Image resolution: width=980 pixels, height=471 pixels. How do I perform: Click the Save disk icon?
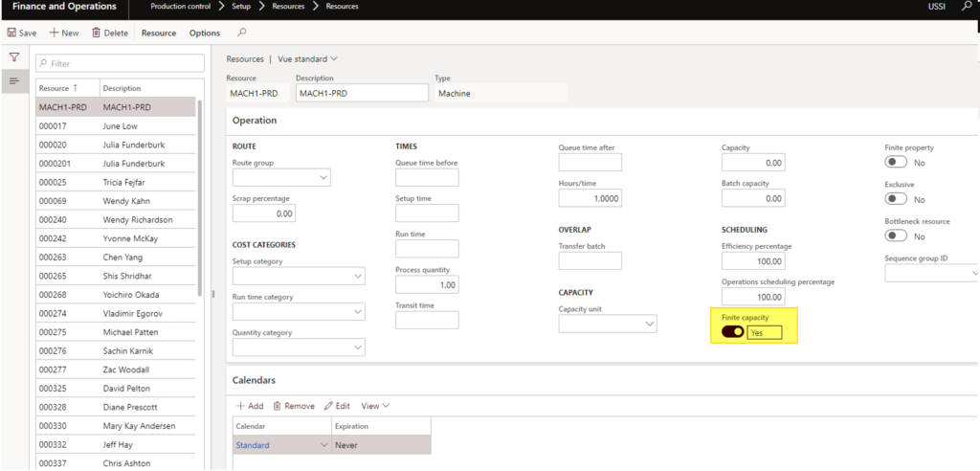coord(11,33)
